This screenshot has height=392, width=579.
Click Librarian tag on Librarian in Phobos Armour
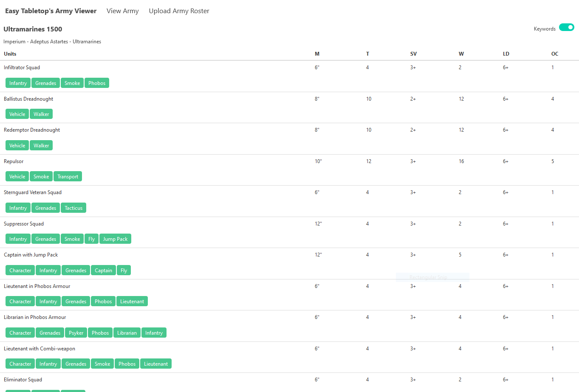127,333
